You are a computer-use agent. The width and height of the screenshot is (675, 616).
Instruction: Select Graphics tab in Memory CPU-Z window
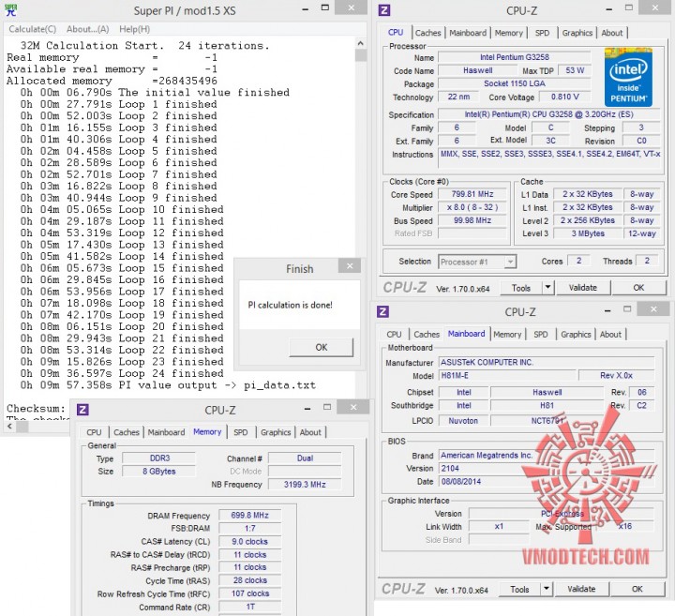click(x=276, y=432)
